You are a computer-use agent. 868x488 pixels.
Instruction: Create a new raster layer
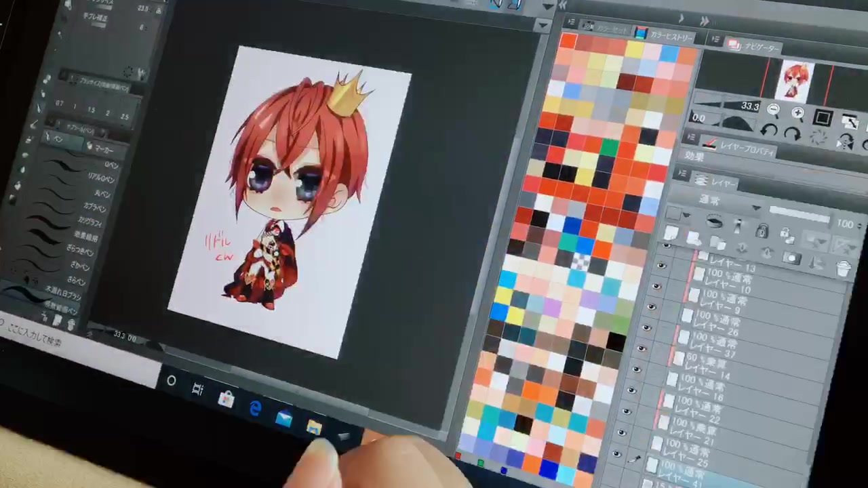click(x=671, y=234)
